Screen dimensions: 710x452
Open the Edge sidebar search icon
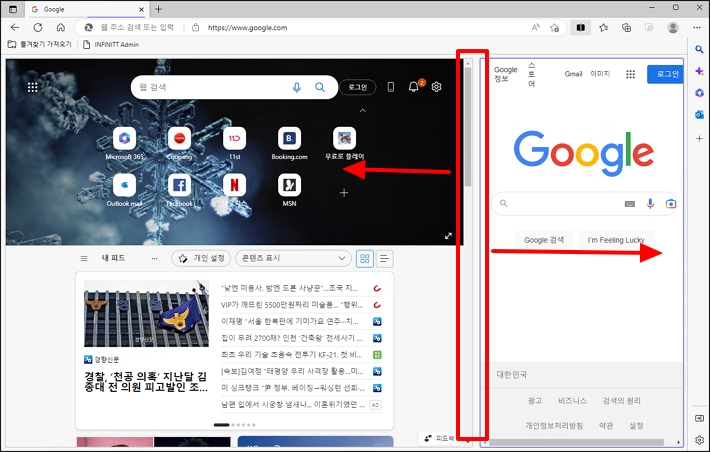[x=699, y=49]
